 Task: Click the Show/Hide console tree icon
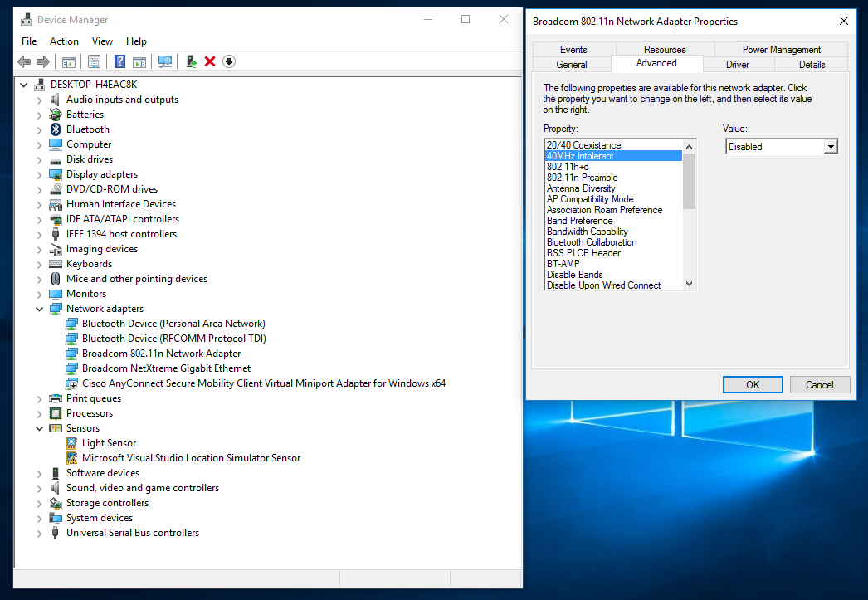[x=70, y=61]
